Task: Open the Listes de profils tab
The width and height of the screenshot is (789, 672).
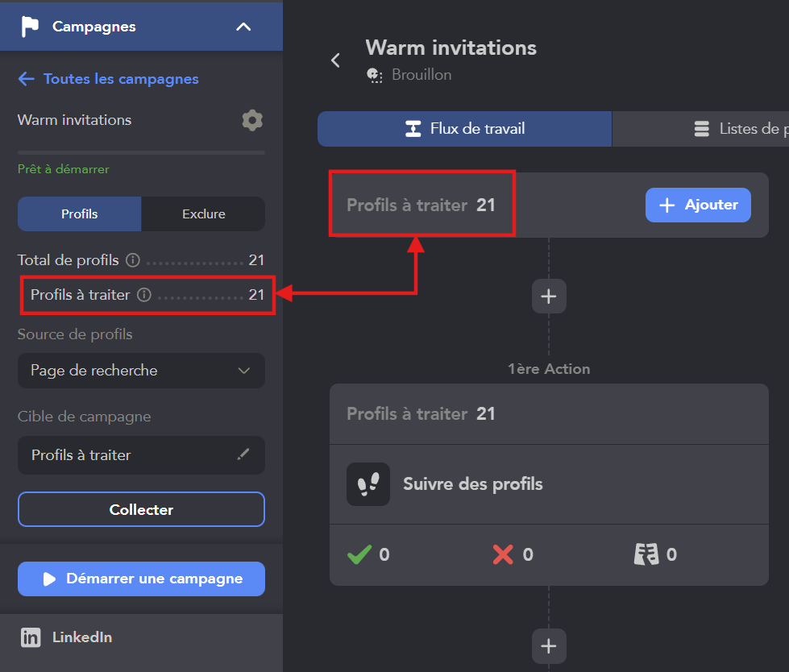Action: (x=700, y=129)
